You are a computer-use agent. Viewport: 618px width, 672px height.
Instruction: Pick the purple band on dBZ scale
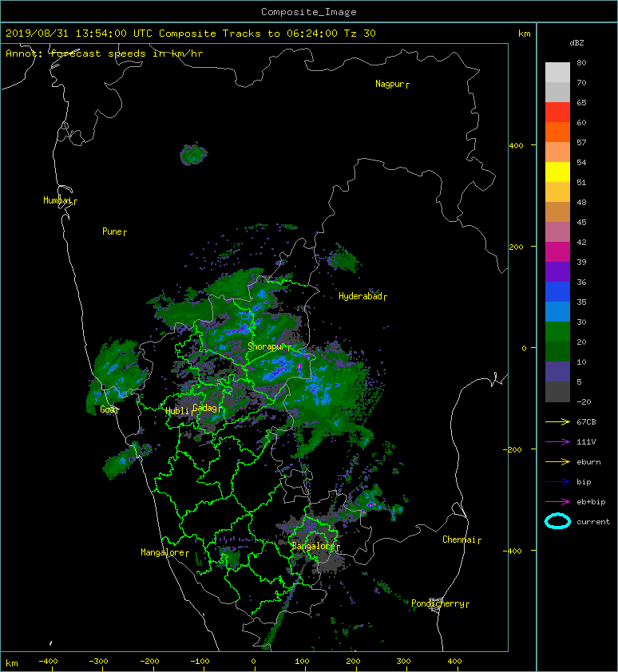point(557,271)
